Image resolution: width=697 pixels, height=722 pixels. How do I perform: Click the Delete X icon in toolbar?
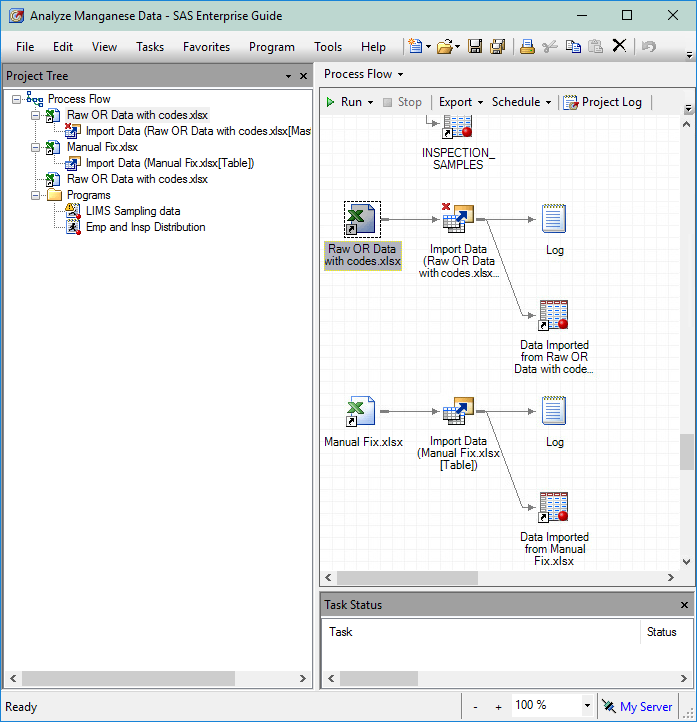click(x=619, y=46)
